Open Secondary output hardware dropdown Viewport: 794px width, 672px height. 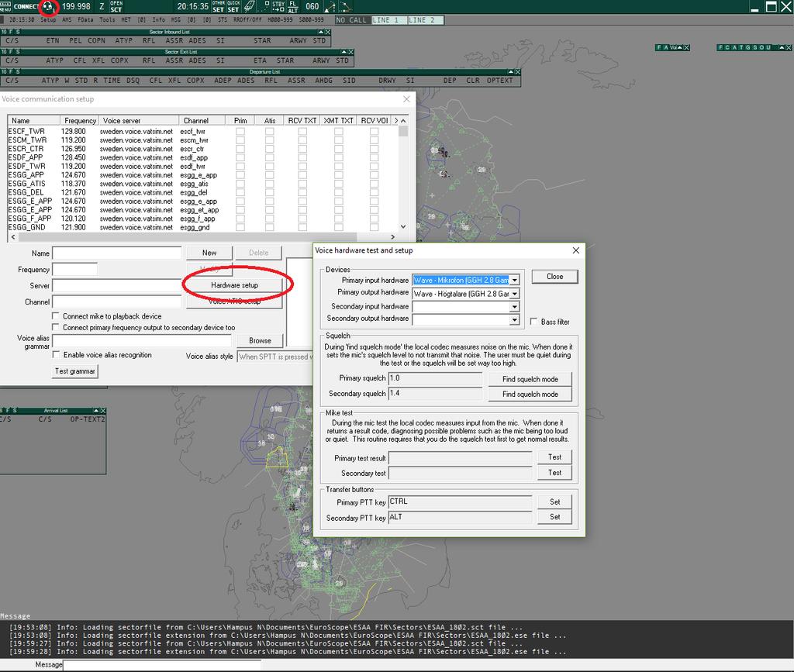(x=515, y=320)
